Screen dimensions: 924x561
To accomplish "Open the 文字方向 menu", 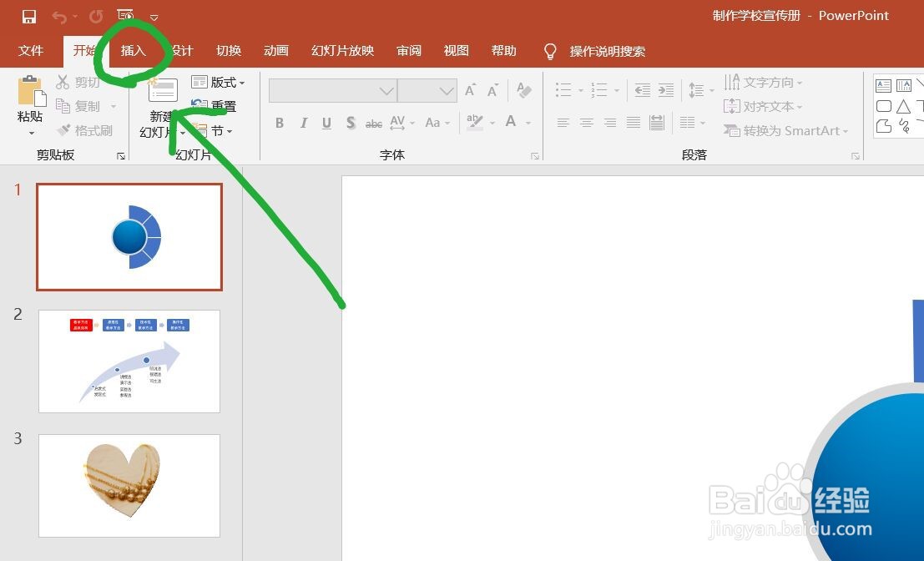I will coord(764,83).
